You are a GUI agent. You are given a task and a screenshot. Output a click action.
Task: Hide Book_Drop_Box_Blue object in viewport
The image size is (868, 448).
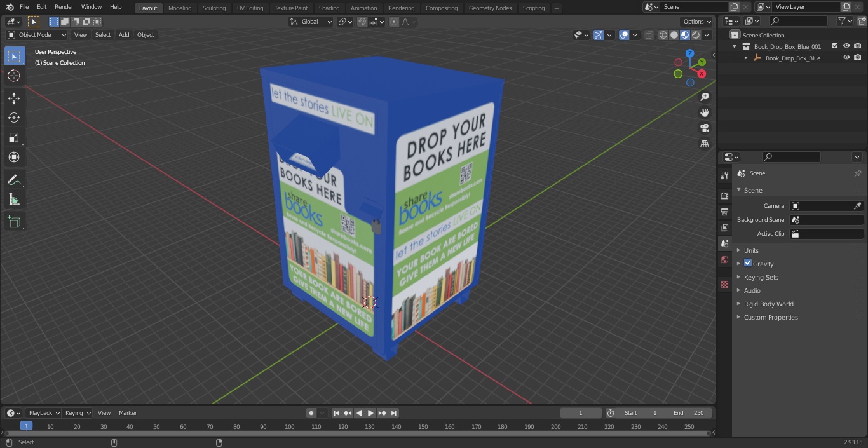846,57
